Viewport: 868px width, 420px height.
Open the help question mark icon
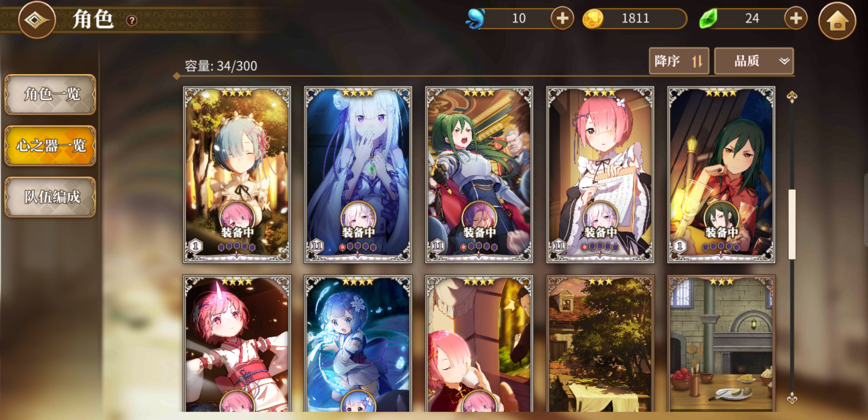(132, 20)
